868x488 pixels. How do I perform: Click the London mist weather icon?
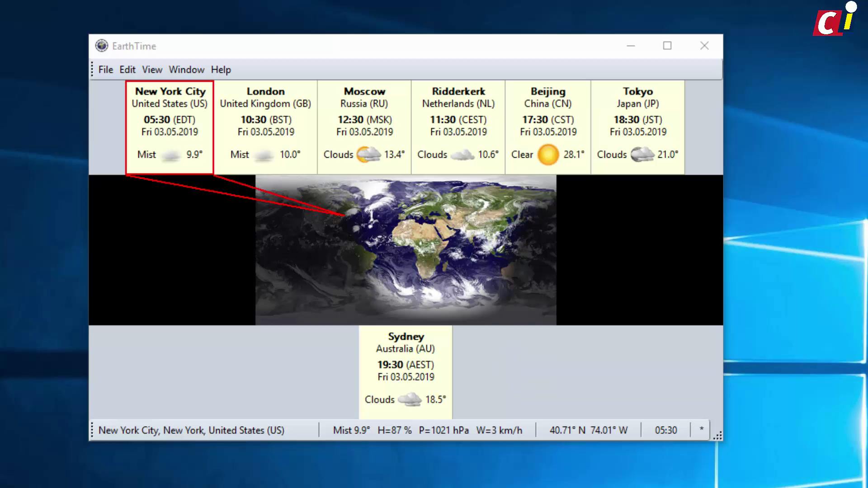[264, 156]
